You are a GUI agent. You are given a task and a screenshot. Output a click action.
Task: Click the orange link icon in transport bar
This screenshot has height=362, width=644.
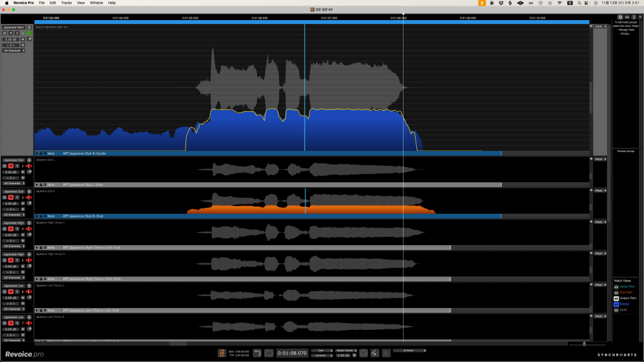pos(221,353)
